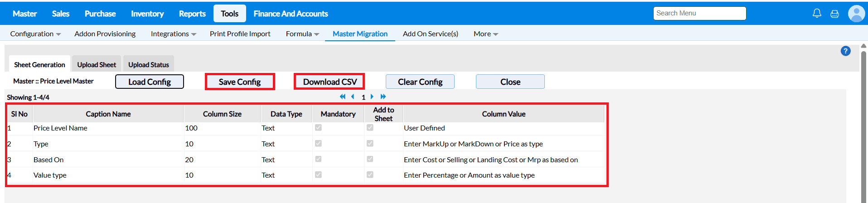Toggle Add to Sheet checkbox for Type

click(370, 144)
